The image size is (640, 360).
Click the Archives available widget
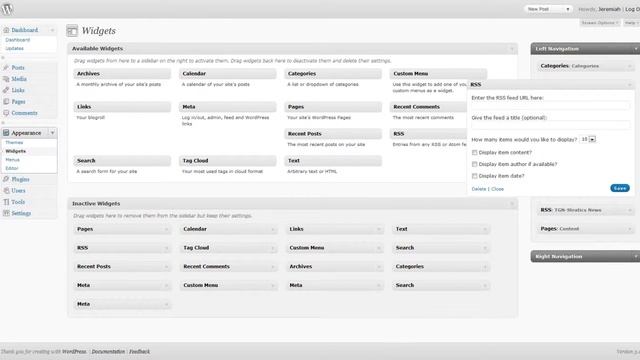(122, 73)
